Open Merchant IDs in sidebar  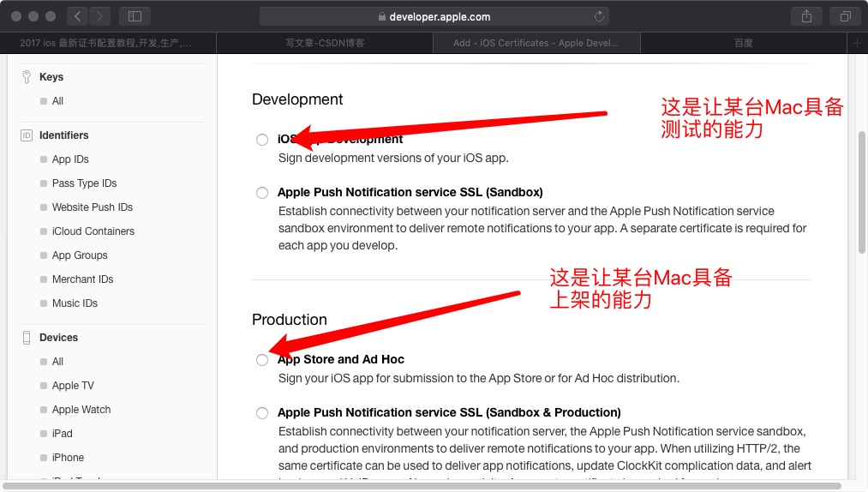pos(82,279)
